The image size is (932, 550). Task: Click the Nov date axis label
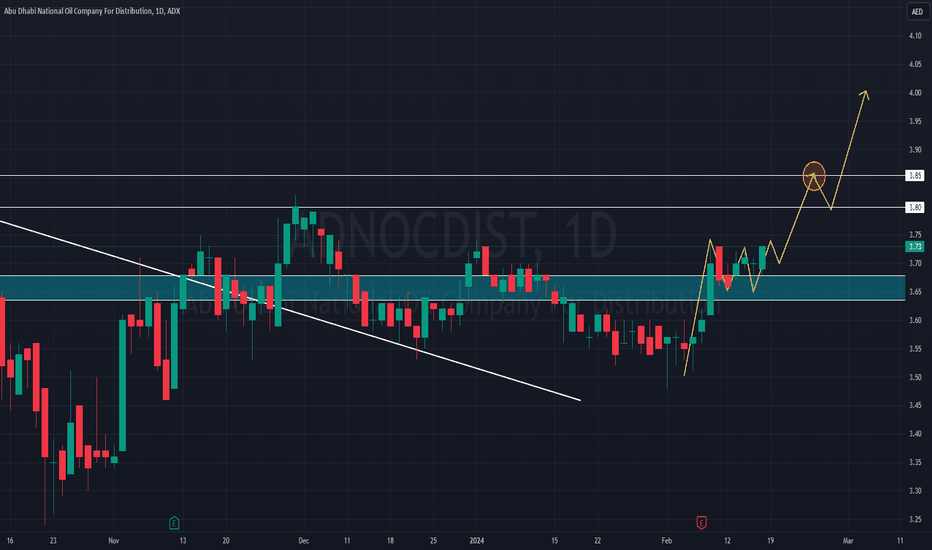(x=114, y=540)
